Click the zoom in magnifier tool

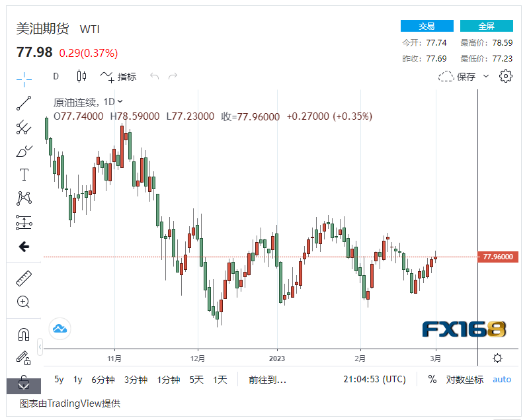point(24,302)
